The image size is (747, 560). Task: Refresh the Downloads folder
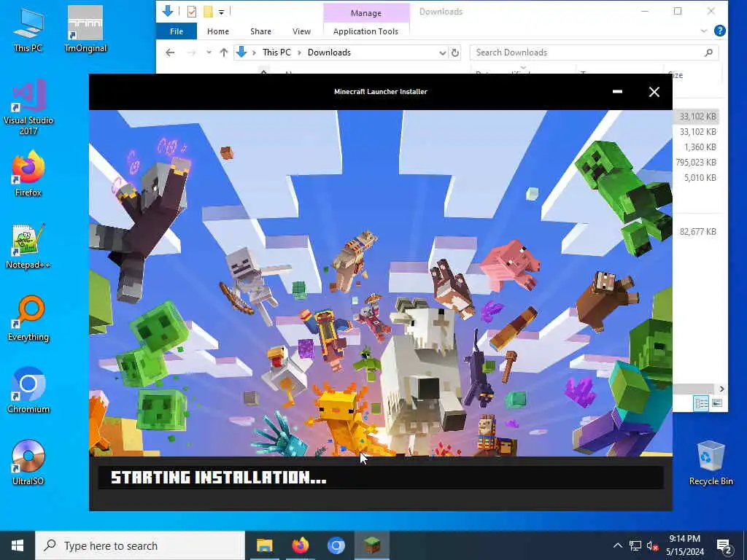[x=455, y=52]
